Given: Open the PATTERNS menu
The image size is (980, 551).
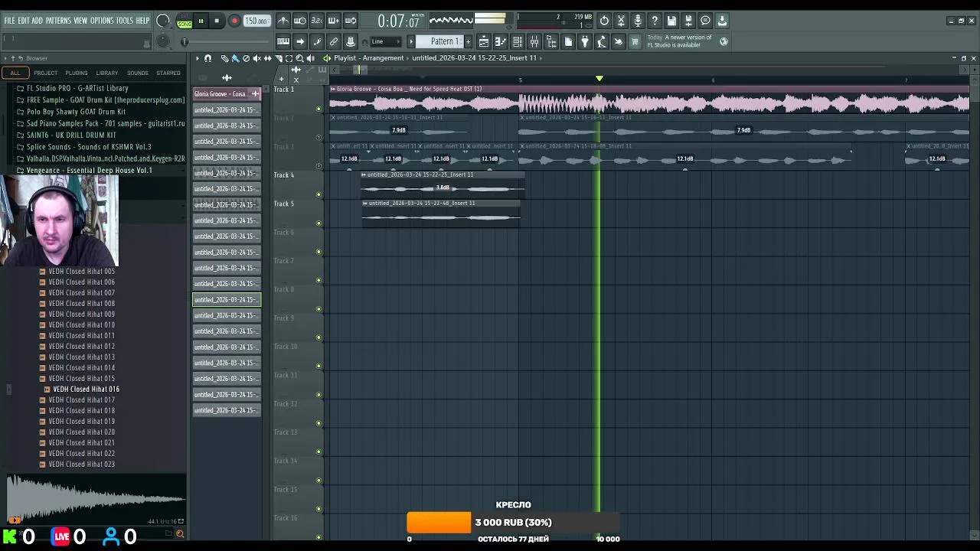Looking at the screenshot, I should pos(58,21).
